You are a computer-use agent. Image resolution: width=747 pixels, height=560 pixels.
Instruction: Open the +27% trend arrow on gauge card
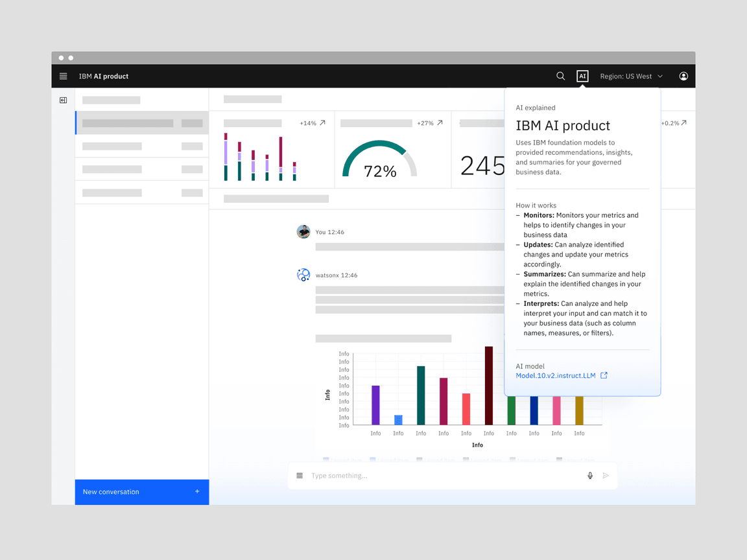(440, 123)
